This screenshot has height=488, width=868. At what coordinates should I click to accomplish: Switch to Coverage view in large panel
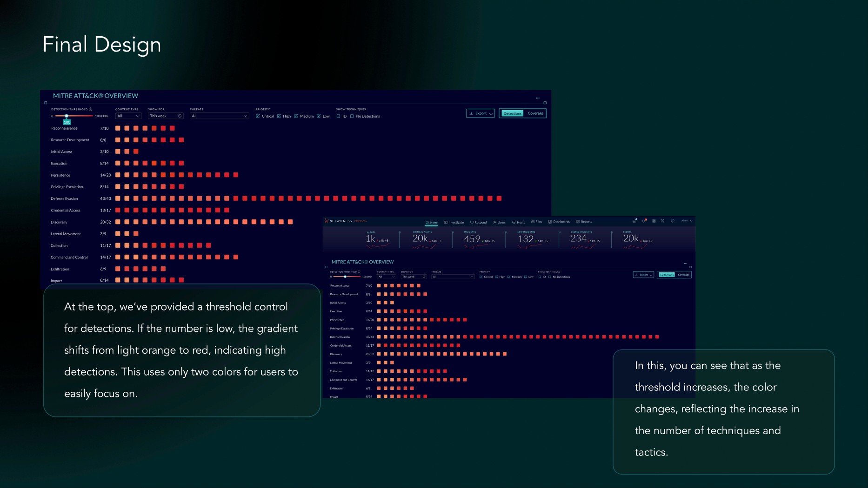point(535,113)
